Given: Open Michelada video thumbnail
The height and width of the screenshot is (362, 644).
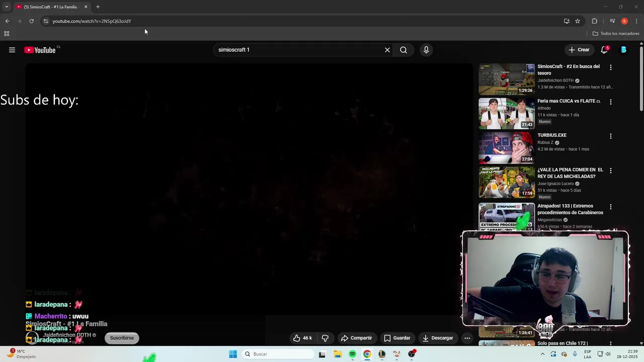Looking at the screenshot, I should point(507,183).
